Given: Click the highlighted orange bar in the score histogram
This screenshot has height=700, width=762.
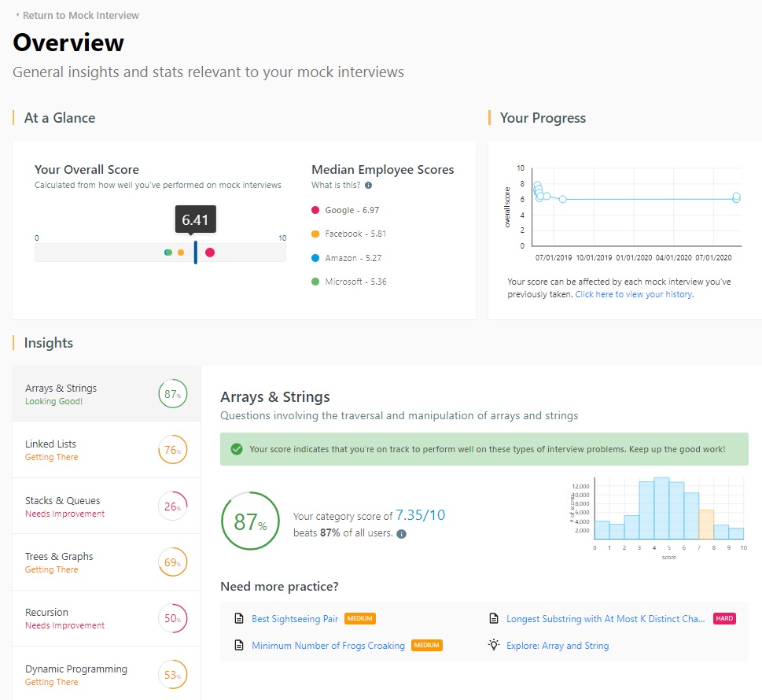Looking at the screenshot, I should (x=706, y=524).
